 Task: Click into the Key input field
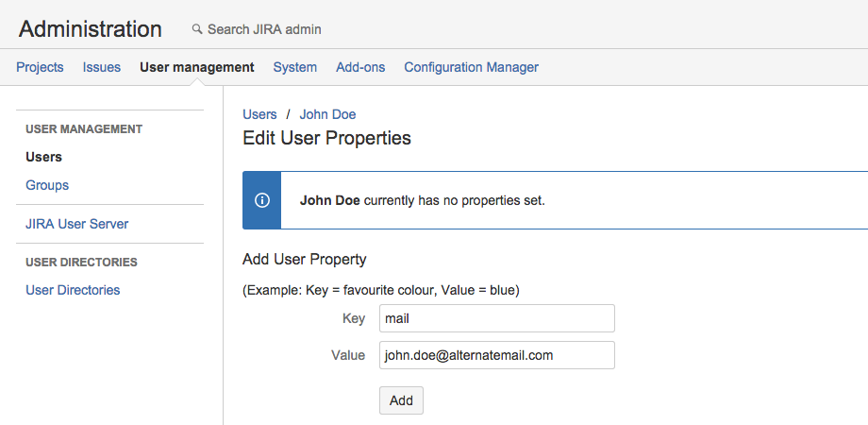(x=497, y=318)
